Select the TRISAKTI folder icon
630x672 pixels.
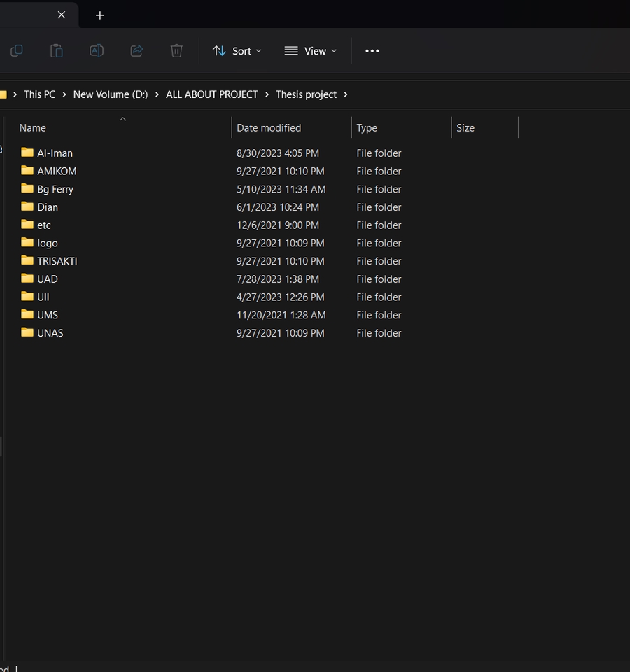click(27, 260)
